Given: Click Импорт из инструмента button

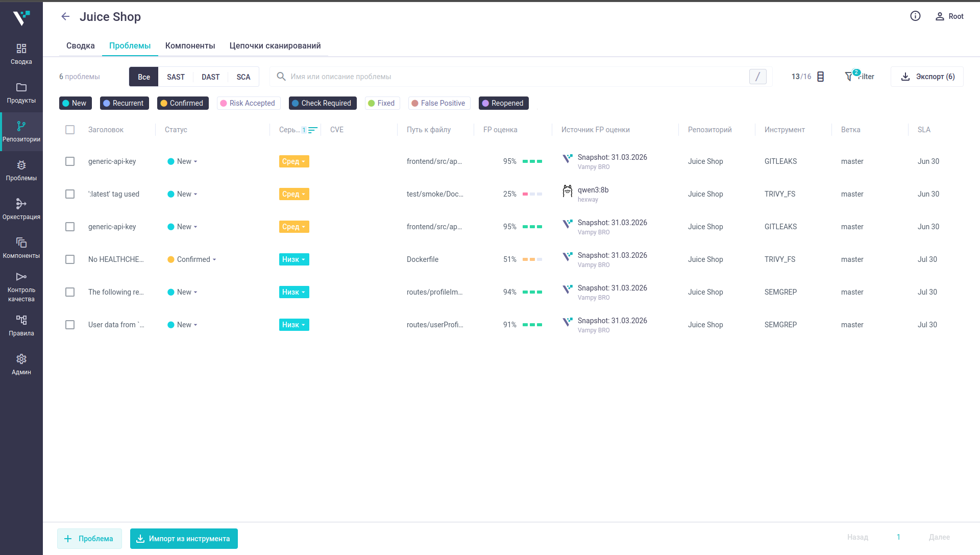Looking at the screenshot, I should click(x=184, y=539).
